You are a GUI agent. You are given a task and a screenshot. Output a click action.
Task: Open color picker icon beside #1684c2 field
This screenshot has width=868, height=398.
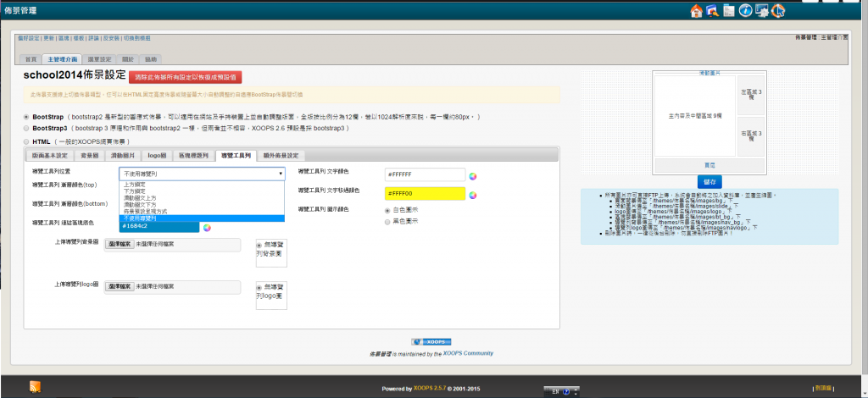pyautogui.click(x=206, y=226)
